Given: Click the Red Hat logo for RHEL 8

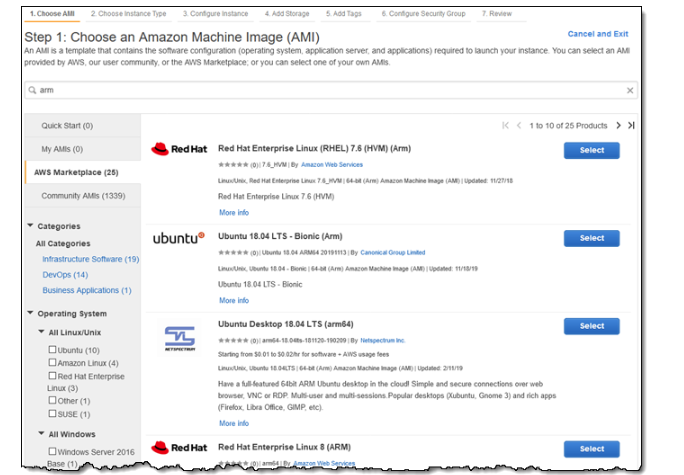Looking at the screenshot, I should [179, 448].
